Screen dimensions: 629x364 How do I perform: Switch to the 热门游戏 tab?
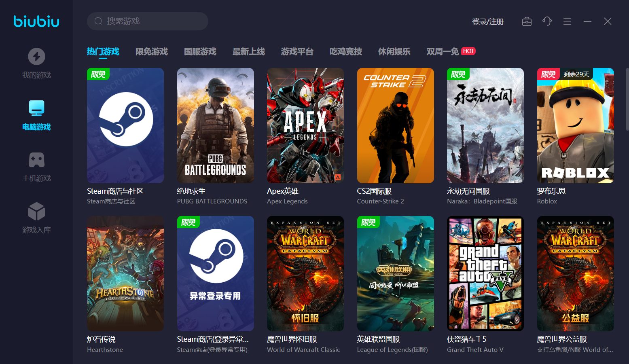tap(103, 52)
